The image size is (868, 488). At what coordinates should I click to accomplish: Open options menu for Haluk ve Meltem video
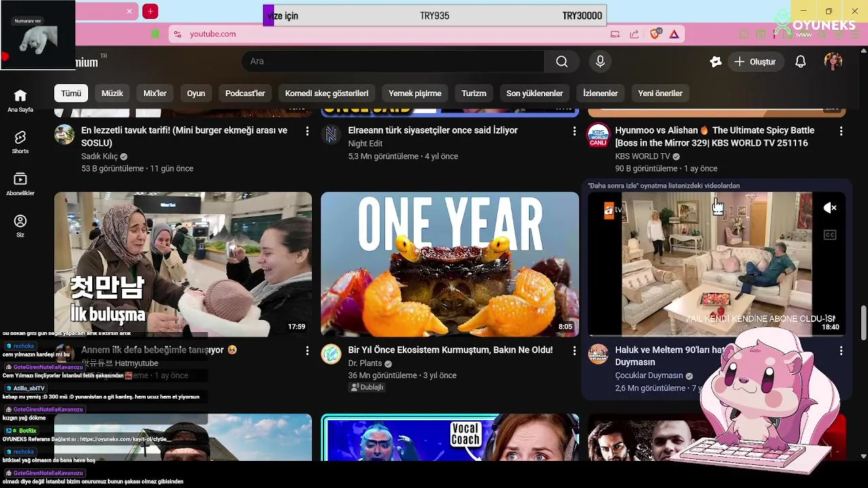coord(841,350)
